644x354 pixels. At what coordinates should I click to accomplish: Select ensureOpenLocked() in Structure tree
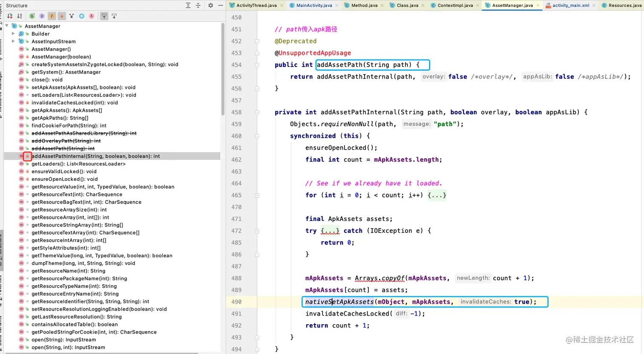click(x=64, y=179)
